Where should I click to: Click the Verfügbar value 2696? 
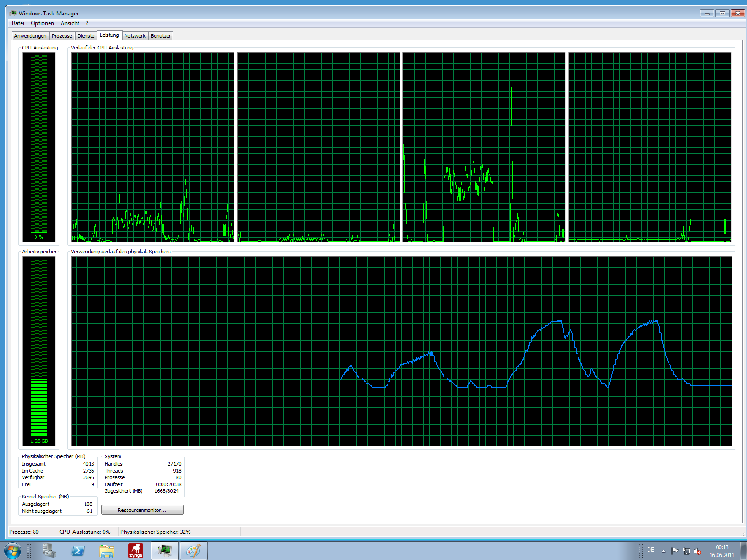(89, 477)
